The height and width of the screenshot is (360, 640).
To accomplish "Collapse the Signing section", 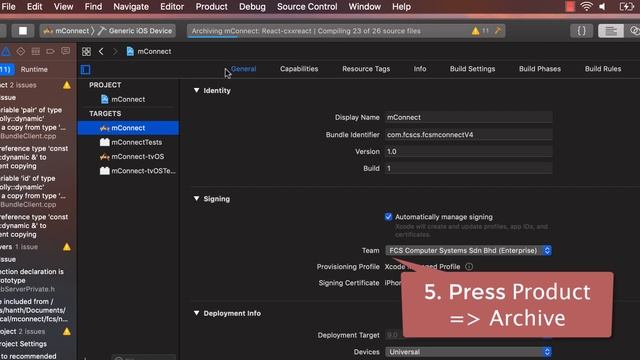I will tap(196, 198).
